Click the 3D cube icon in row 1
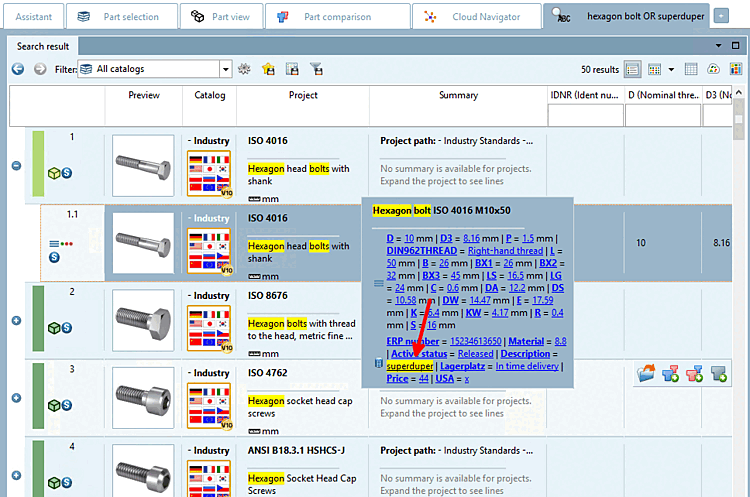This screenshot has height=497, width=750. tap(54, 173)
